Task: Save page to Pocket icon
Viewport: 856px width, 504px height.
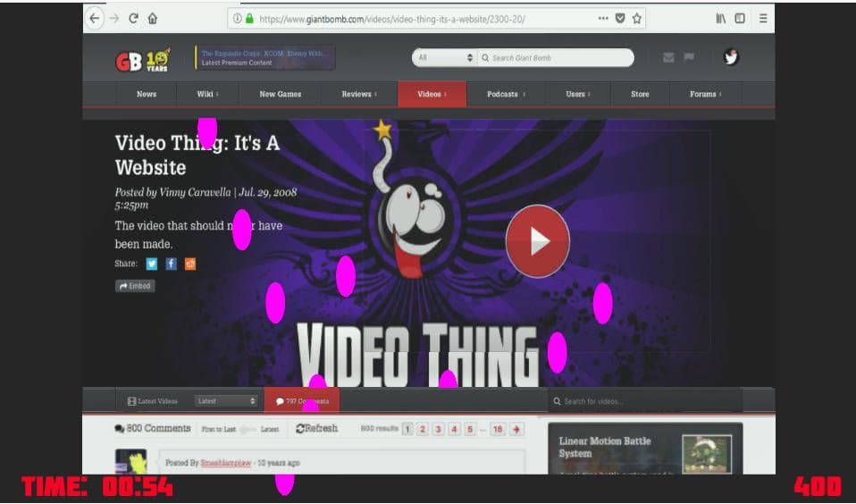Action: [x=620, y=19]
